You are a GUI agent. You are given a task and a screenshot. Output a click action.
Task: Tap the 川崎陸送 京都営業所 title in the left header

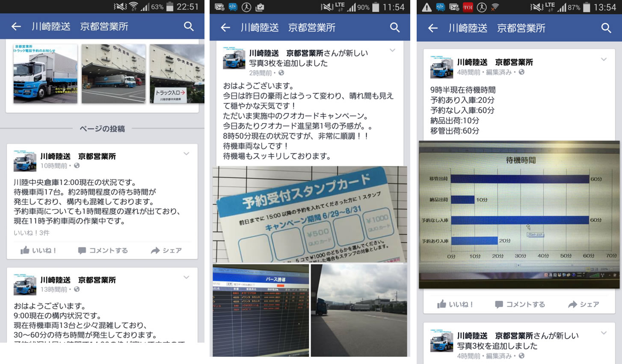[80, 26]
